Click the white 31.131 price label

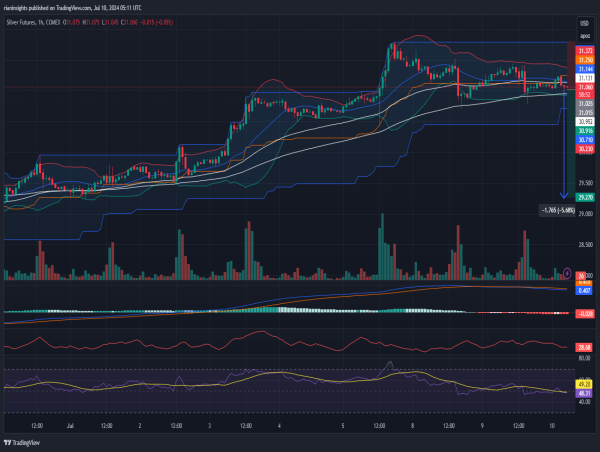(585, 78)
